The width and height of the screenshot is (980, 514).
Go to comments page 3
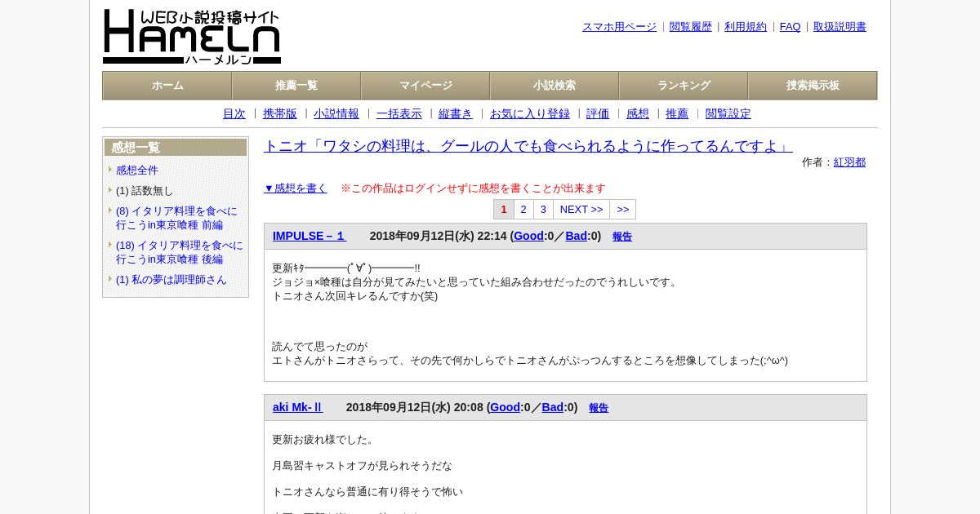543,210
